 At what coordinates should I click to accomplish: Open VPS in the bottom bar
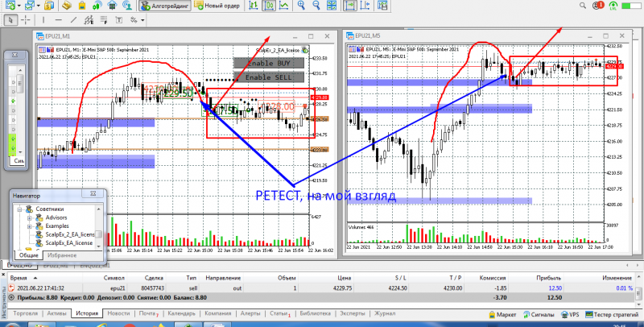point(570,315)
